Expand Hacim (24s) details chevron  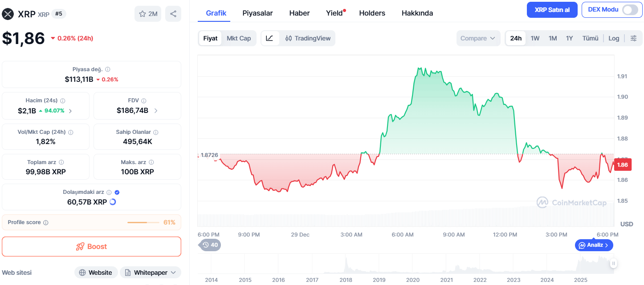(70, 111)
